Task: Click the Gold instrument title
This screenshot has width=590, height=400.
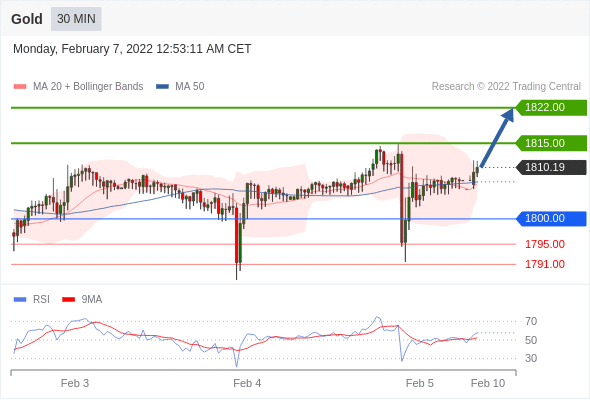Action: [x=27, y=19]
